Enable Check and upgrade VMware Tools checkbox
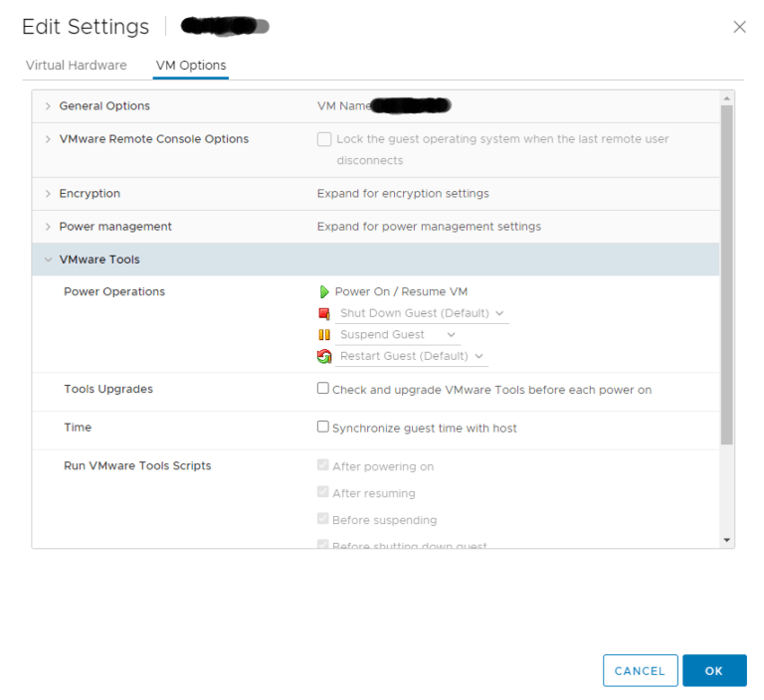 (322, 388)
